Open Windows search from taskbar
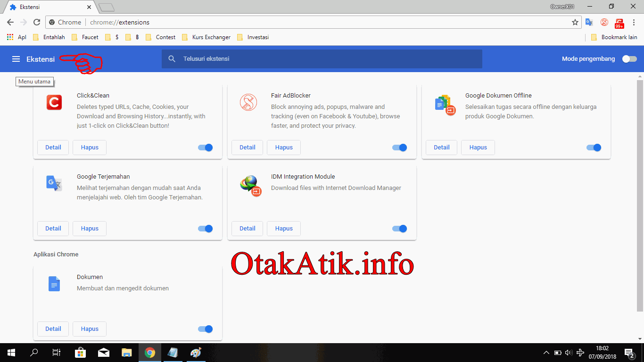This screenshot has height=362, width=644. 34,353
